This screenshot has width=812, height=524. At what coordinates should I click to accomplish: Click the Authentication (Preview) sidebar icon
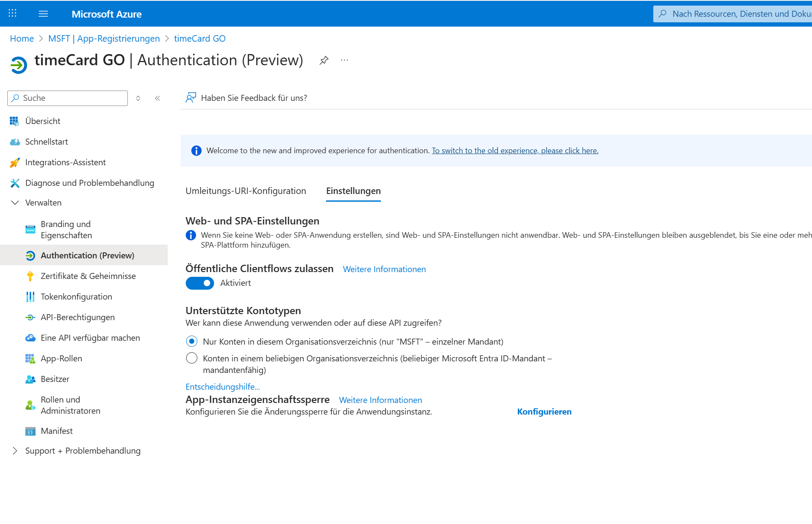click(30, 256)
